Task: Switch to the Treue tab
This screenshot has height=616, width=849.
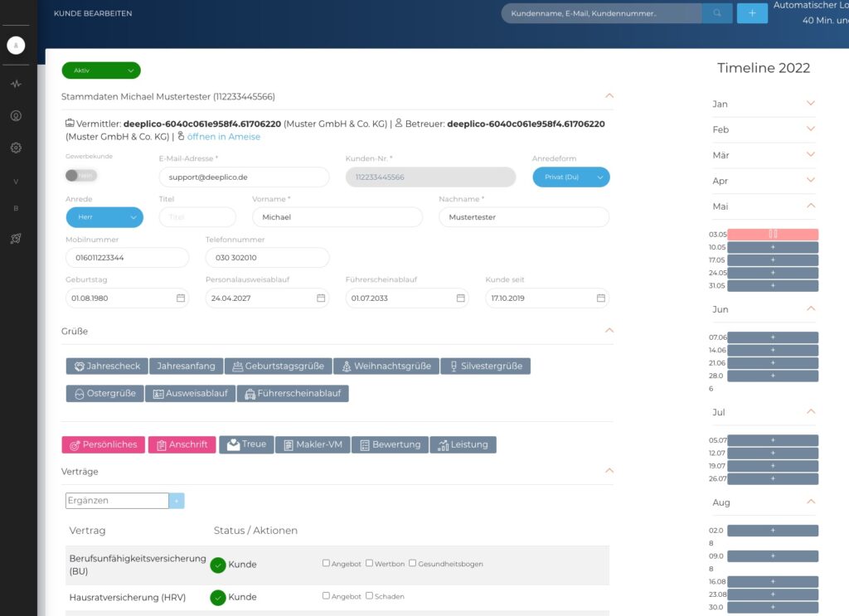Action: click(x=246, y=444)
